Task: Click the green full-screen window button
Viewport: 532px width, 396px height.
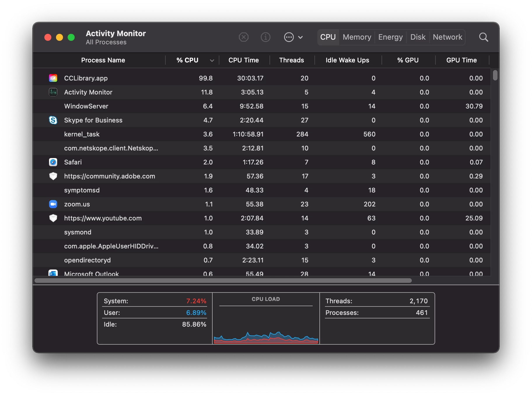Action: (71, 37)
